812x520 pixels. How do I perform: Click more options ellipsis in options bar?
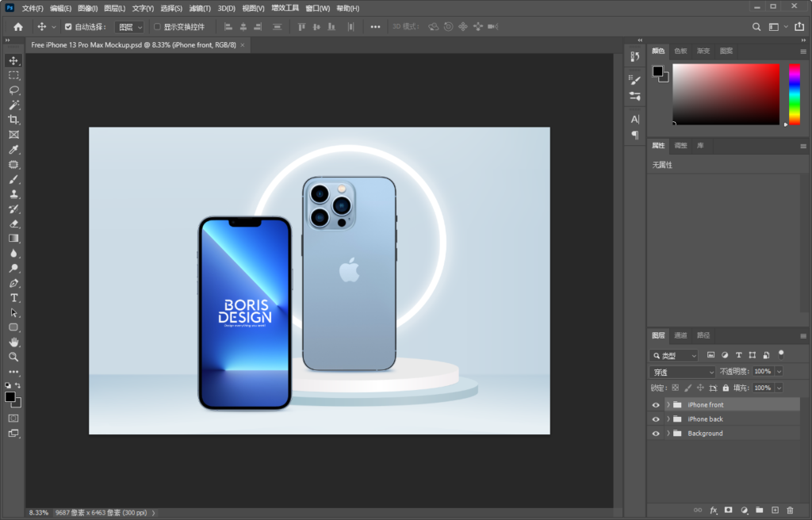click(x=375, y=27)
